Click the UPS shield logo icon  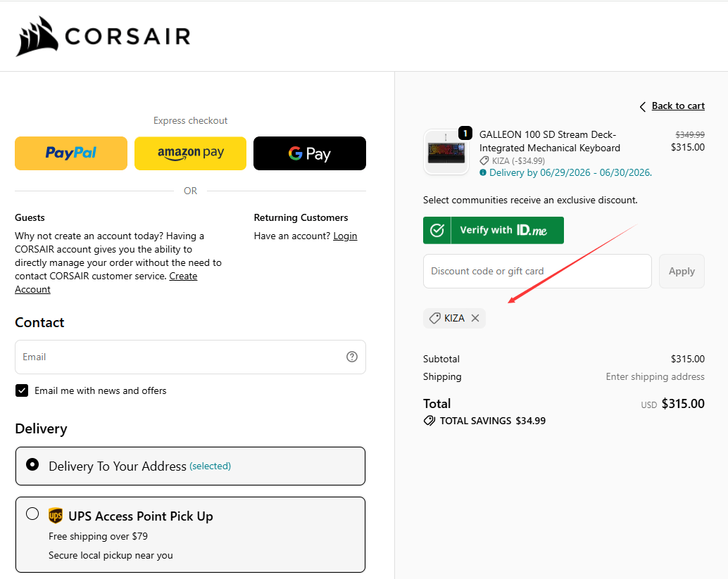[56, 516]
